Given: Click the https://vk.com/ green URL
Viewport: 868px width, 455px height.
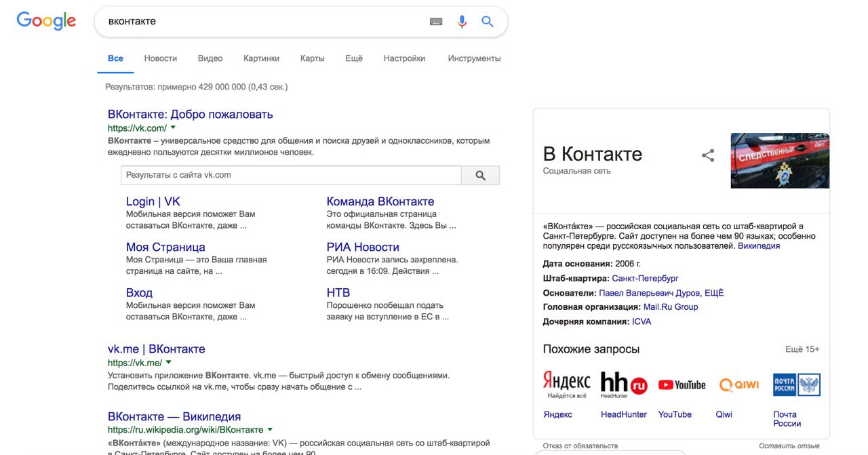Looking at the screenshot, I should coord(137,128).
